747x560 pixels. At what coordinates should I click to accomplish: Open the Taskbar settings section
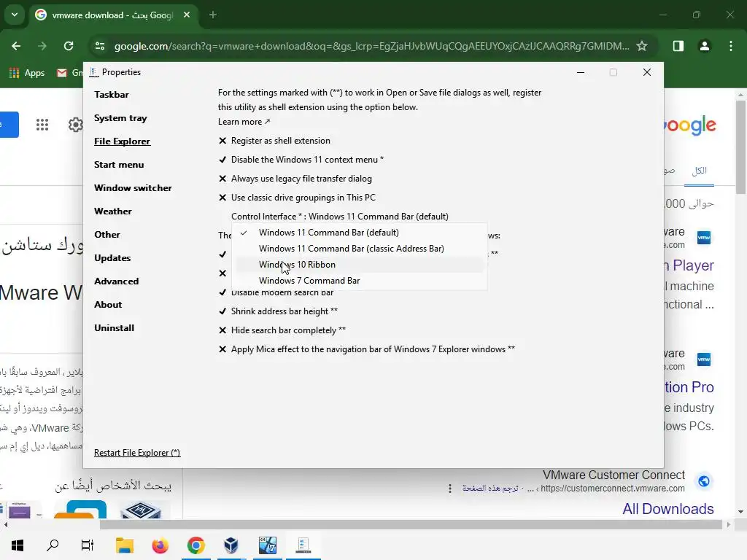pyautogui.click(x=112, y=94)
